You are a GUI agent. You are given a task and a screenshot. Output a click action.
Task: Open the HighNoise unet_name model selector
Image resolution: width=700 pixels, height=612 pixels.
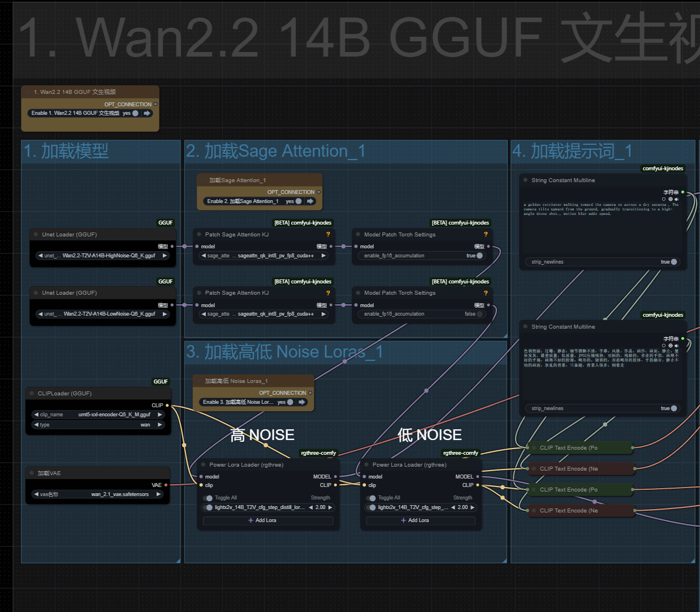pyautogui.click(x=102, y=256)
